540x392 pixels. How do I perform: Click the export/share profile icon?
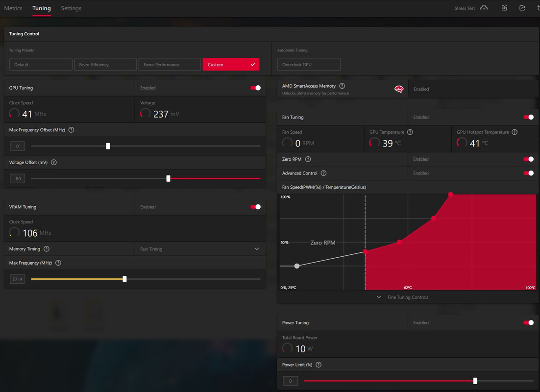point(522,8)
